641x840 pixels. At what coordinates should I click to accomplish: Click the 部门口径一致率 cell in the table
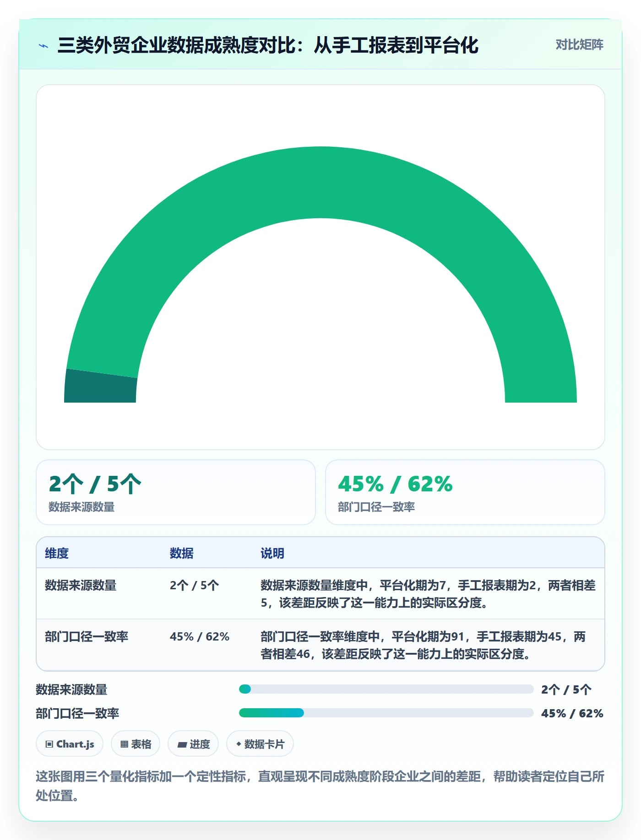pyautogui.click(x=87, y=636)
